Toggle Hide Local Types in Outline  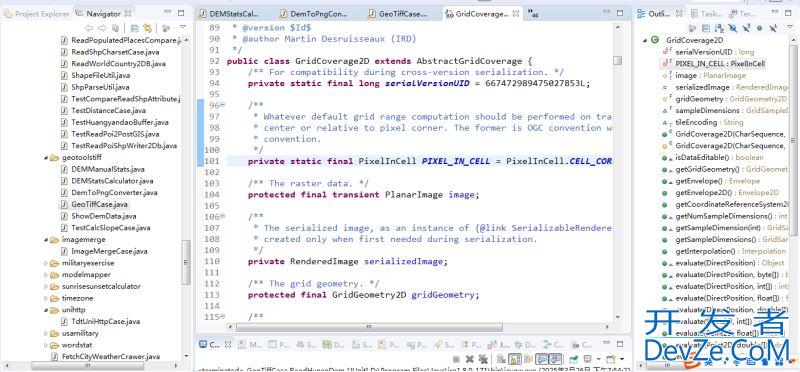coord(773,28)
